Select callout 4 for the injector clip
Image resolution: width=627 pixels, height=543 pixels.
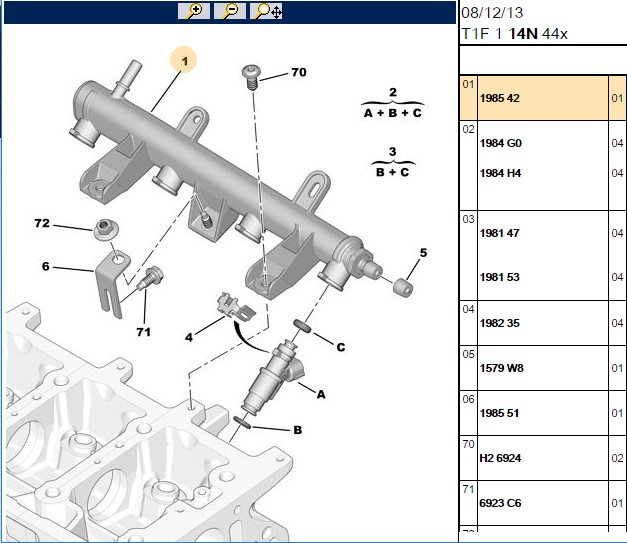click(x=189, y=337)
